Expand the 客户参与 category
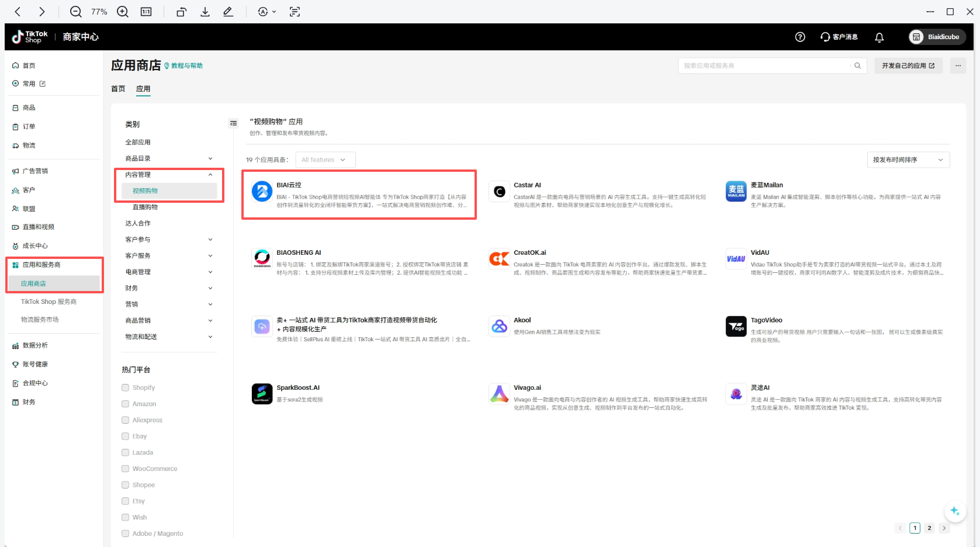This screenshot has width=980, height=547. (x=210, y=240)
